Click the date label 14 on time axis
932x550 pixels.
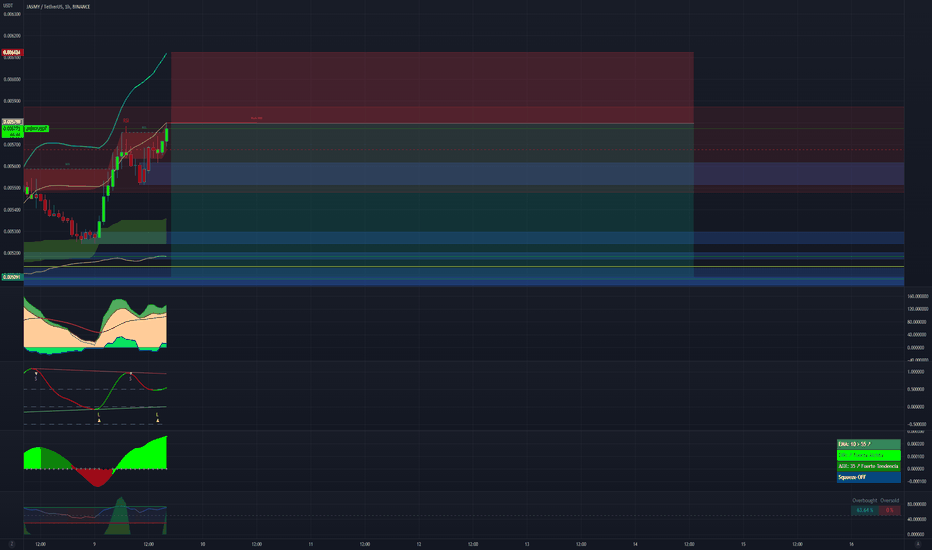[635, 544]
